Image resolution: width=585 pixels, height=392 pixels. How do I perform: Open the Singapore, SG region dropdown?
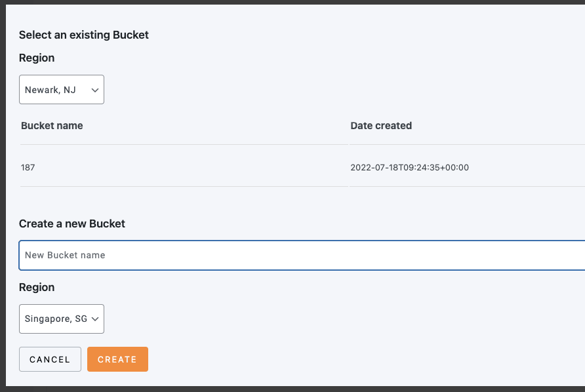point(61,319)
